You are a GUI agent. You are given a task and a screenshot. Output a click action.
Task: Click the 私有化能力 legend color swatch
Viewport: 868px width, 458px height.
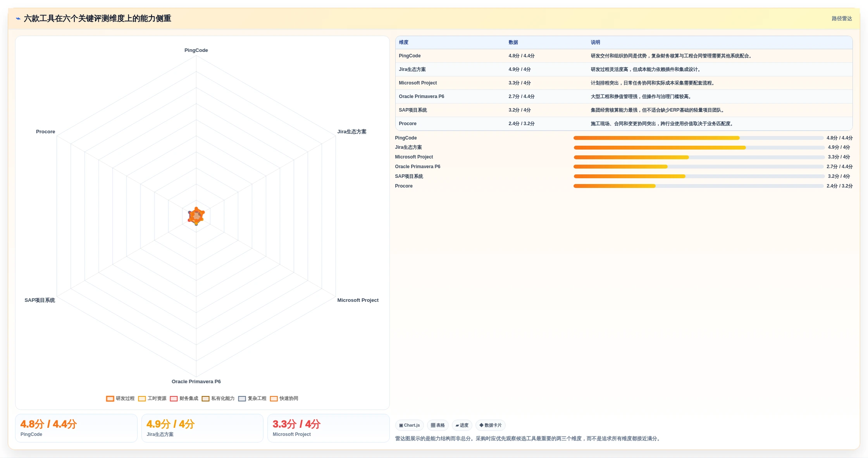click(205, 399)
